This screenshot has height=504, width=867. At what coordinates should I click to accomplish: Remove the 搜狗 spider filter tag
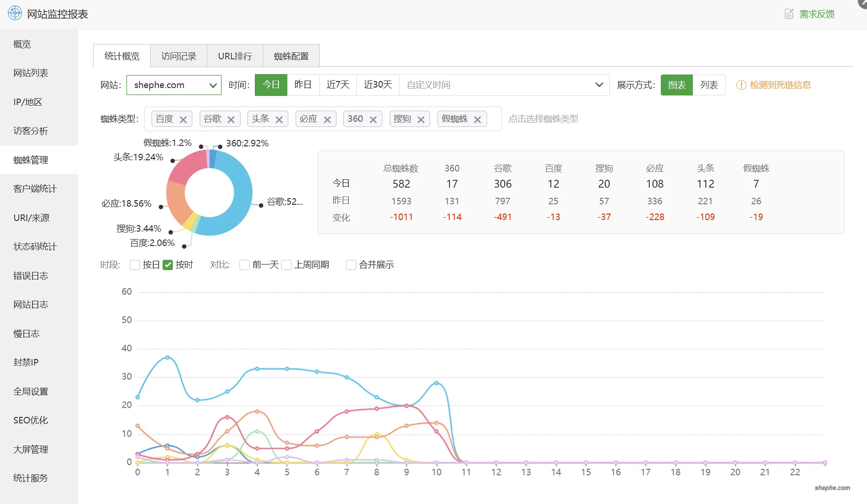click(x=421, y=119)
